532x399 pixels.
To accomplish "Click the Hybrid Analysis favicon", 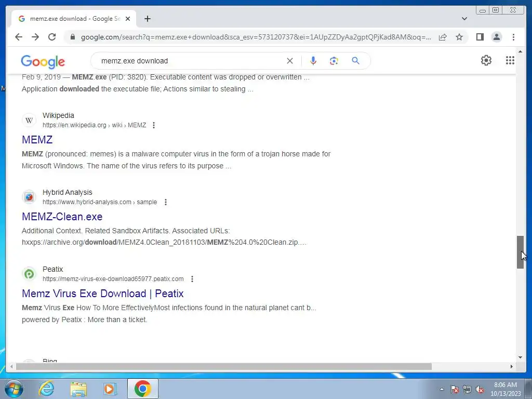I will coord(29,197).
